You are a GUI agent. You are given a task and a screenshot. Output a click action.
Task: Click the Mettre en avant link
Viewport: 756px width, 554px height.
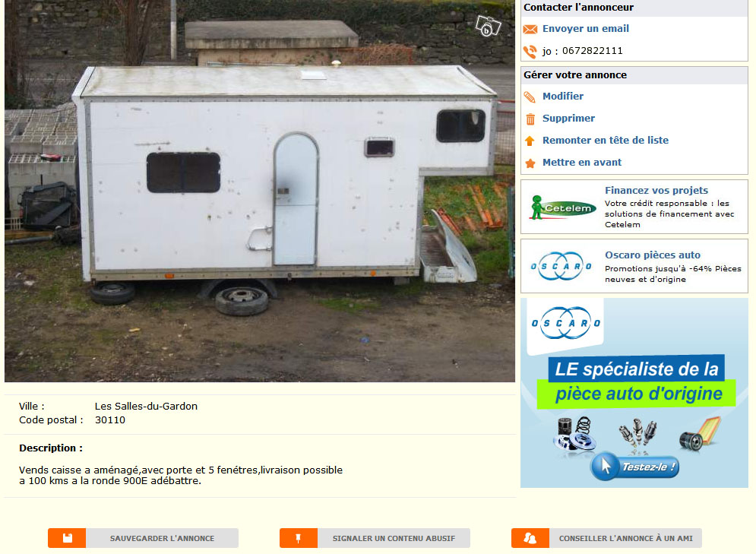pyautogui.click(x=582, y=163)
